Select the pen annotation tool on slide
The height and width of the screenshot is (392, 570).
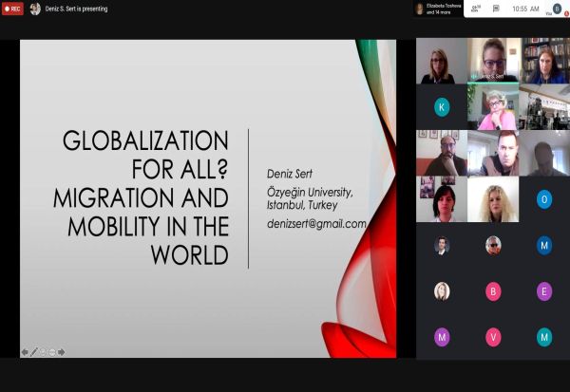click(34, 351)
